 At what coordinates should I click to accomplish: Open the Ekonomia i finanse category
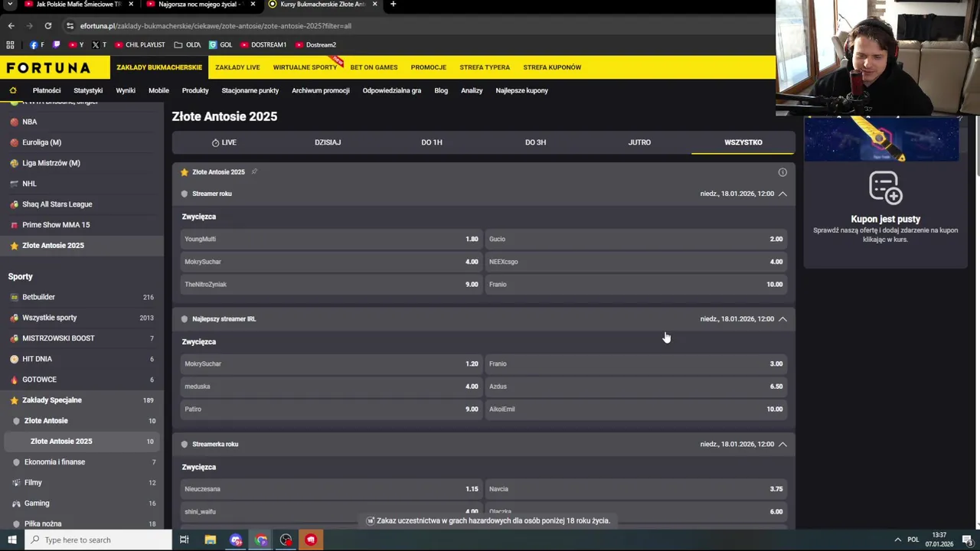(82, 462)
